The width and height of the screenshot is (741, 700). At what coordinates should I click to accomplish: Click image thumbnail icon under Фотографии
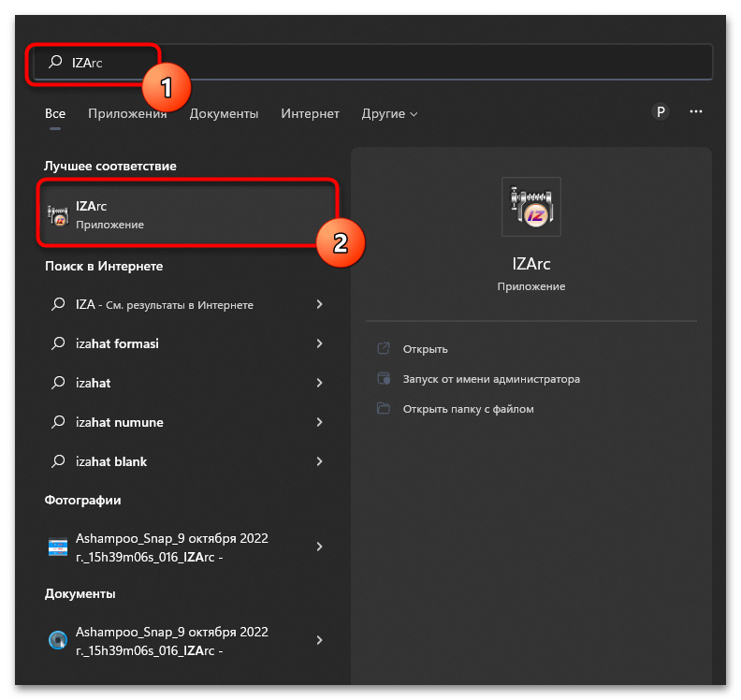tap(58, 547)
